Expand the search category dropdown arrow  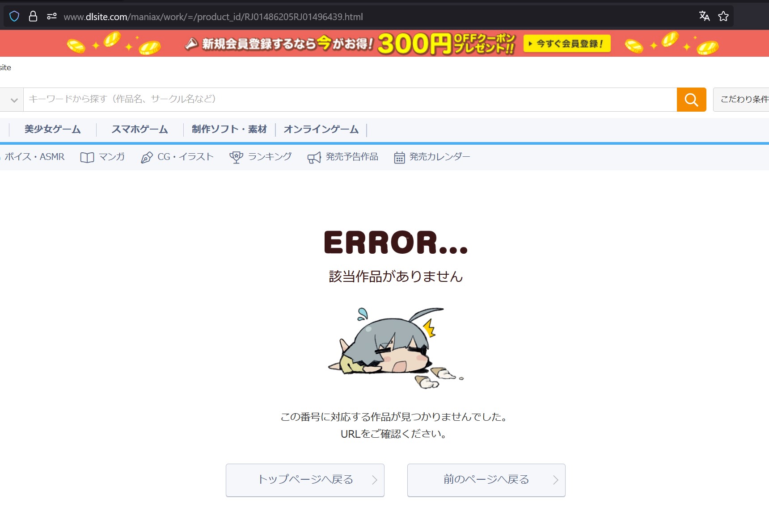click(14, 100)
